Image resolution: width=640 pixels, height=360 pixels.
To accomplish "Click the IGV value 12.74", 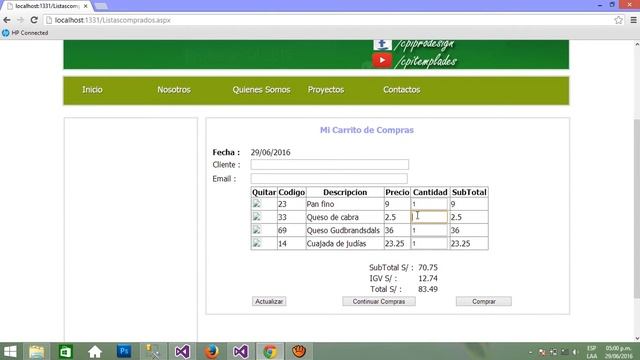I will [428, 278].
